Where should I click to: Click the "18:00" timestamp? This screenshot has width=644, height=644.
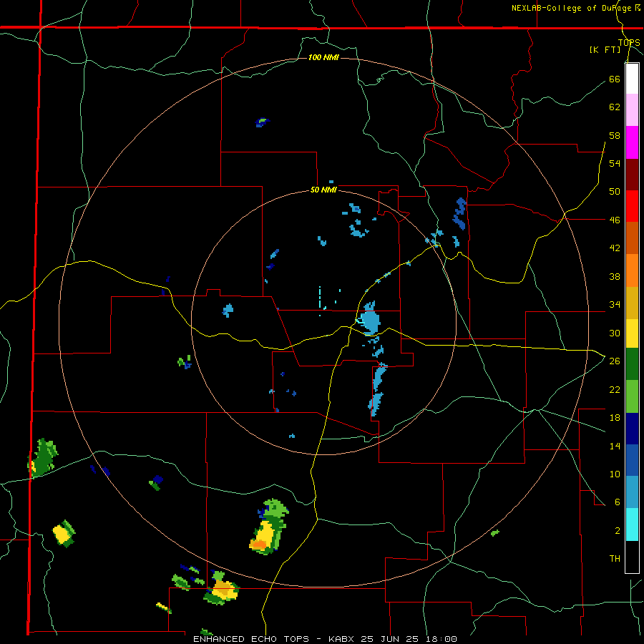(x=441, y=639)
